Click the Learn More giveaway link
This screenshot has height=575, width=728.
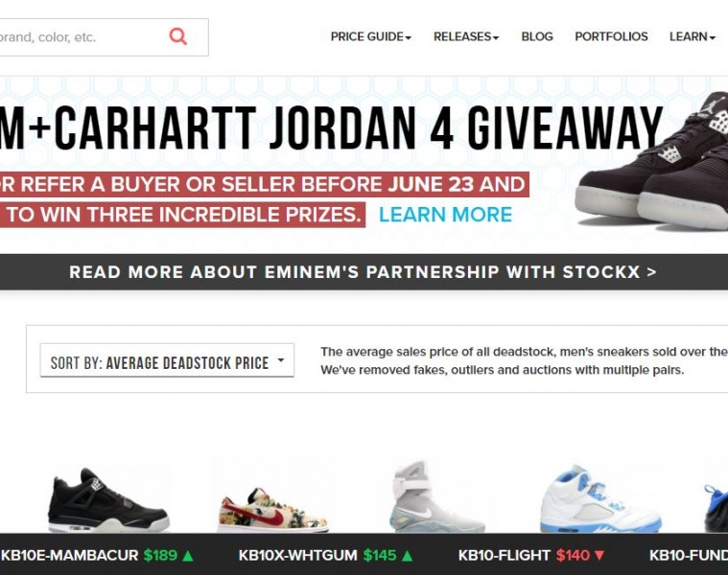[x=445, y=215]
